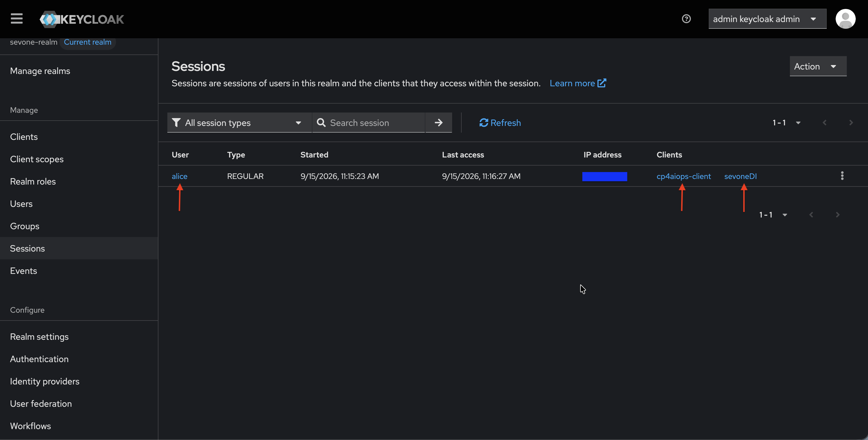
Task: Submit session search with arrow button
Action: pyautogui.click(x=438, y=123)
